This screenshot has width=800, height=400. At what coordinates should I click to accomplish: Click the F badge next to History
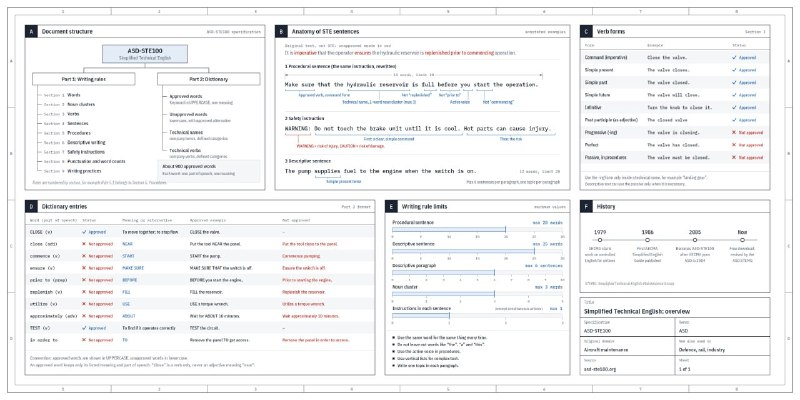coord(586,207)
